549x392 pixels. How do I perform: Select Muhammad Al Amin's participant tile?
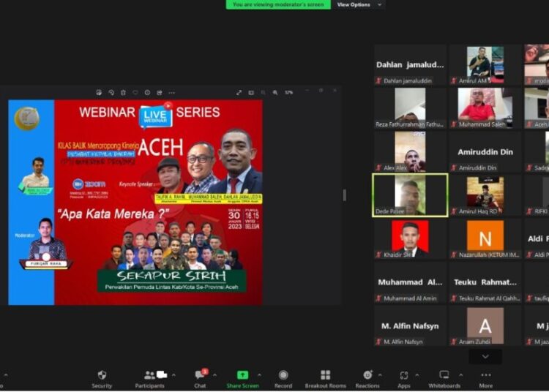point(410,282)
